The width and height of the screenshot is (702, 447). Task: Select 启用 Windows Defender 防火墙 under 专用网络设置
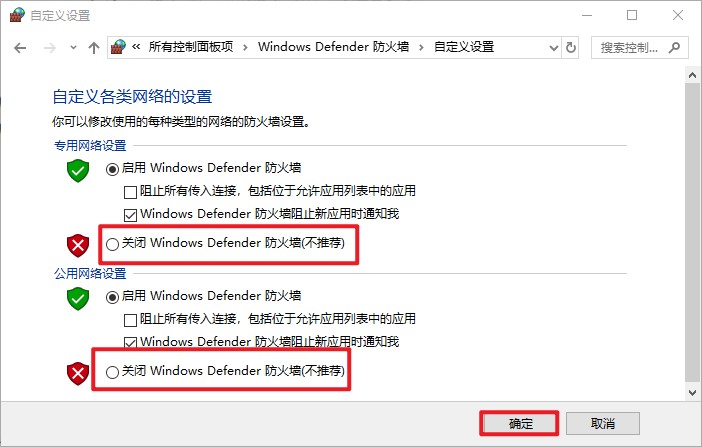pos(112,169)
